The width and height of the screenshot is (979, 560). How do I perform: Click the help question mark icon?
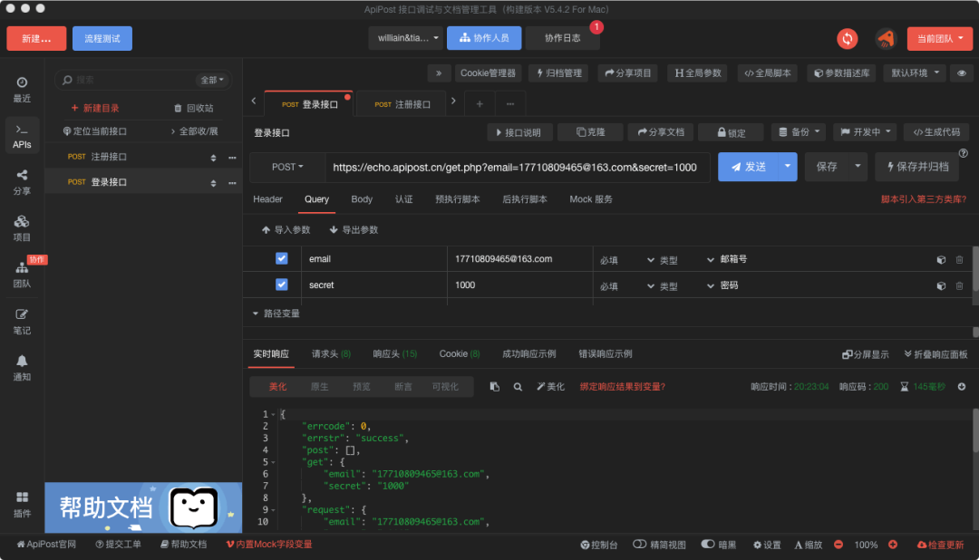click(x=964, y=153)
